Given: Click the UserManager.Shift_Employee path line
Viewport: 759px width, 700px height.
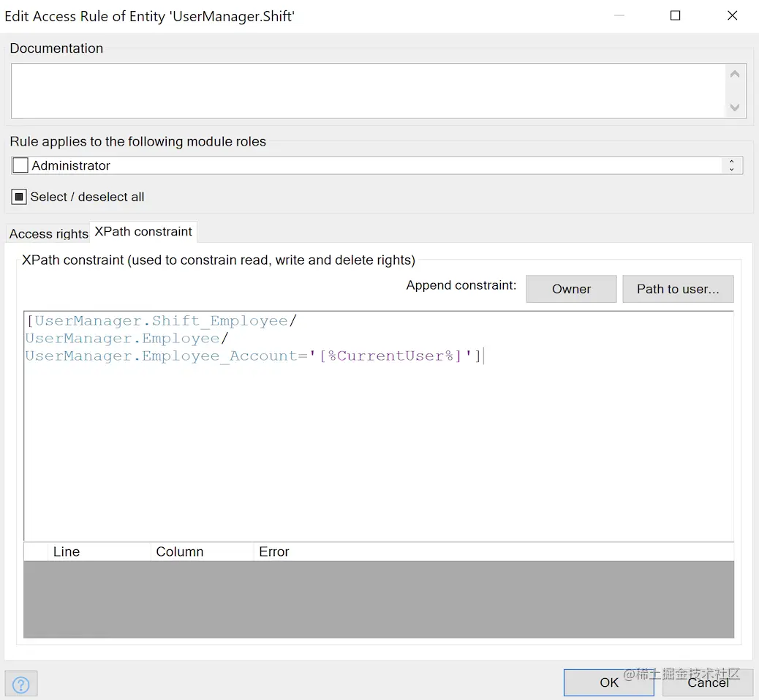Looking at the screenshot, I should tap(161, 321).
